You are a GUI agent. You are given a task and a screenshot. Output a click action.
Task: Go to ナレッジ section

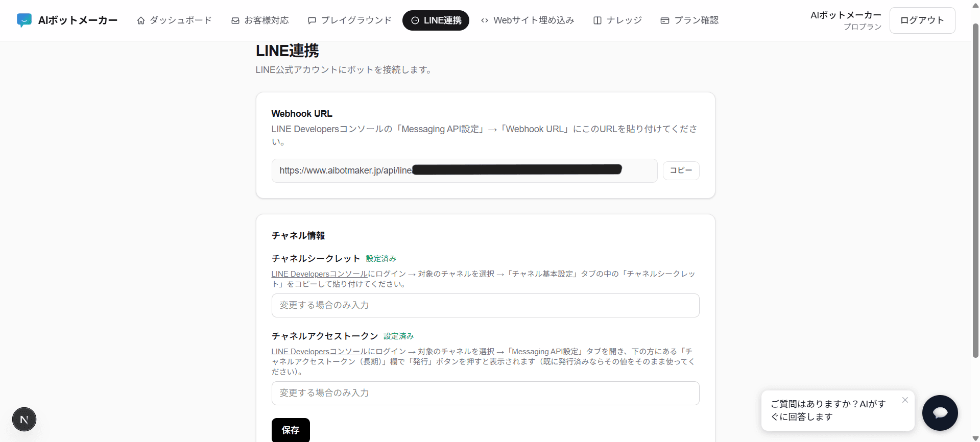(x=617, y=20)
